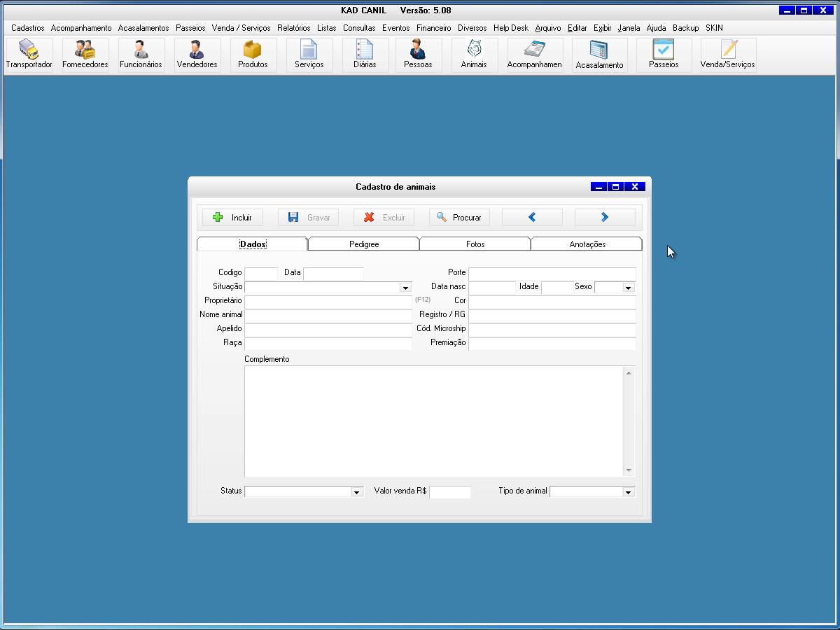Open the Status combo box
Screen dimensions: 840x630
(356, 492)
